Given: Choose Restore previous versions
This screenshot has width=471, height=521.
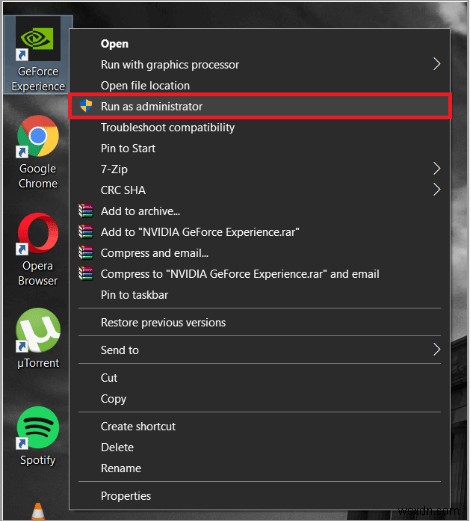Looking at the screenshot, I should [260, 323].
